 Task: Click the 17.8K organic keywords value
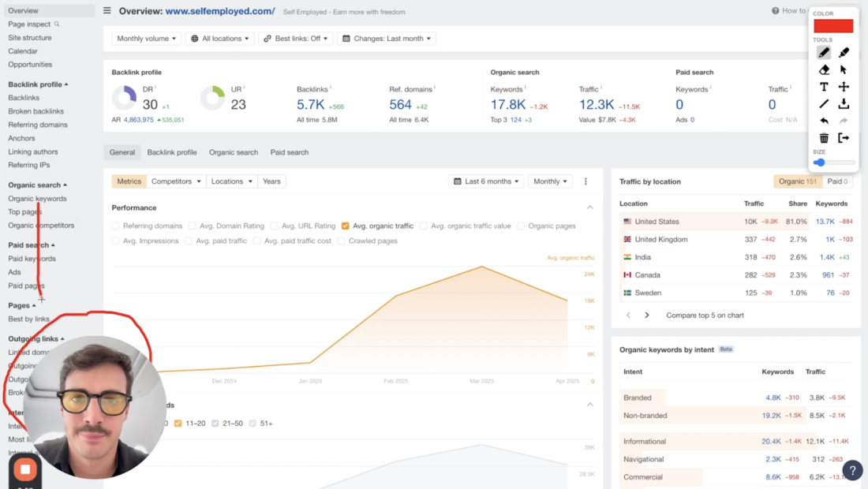507,105
